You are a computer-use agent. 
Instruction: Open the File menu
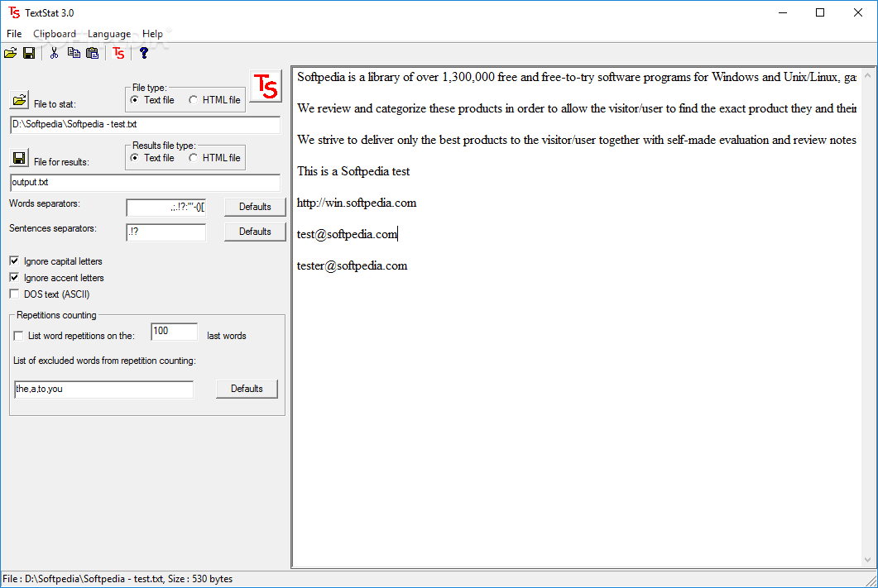pyautogui.click(x=14, y=34)
